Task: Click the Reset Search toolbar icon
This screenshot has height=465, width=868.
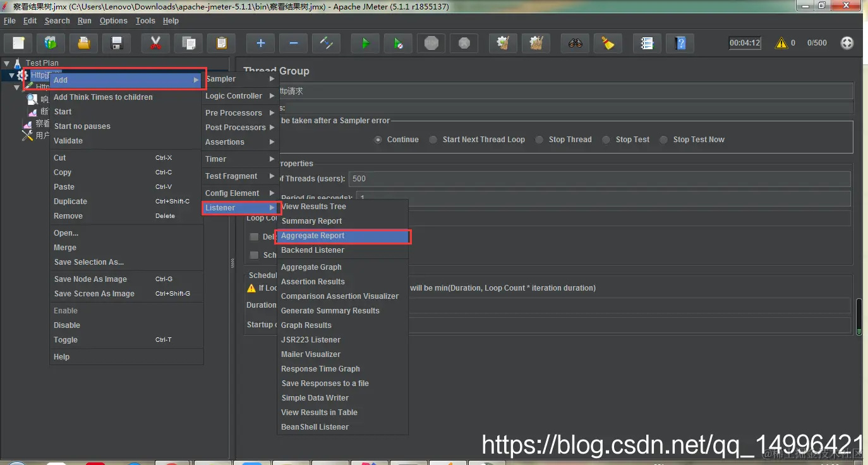Action: 608,43
